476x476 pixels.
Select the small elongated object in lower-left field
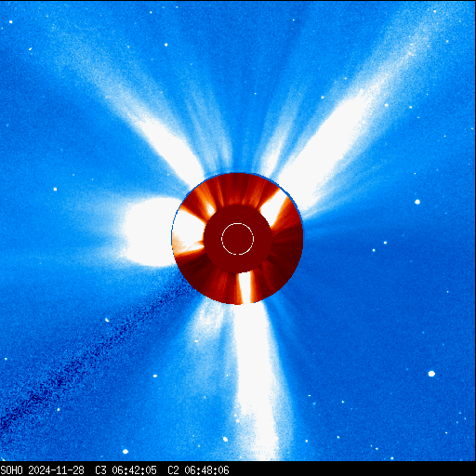(x=107, y=320)
